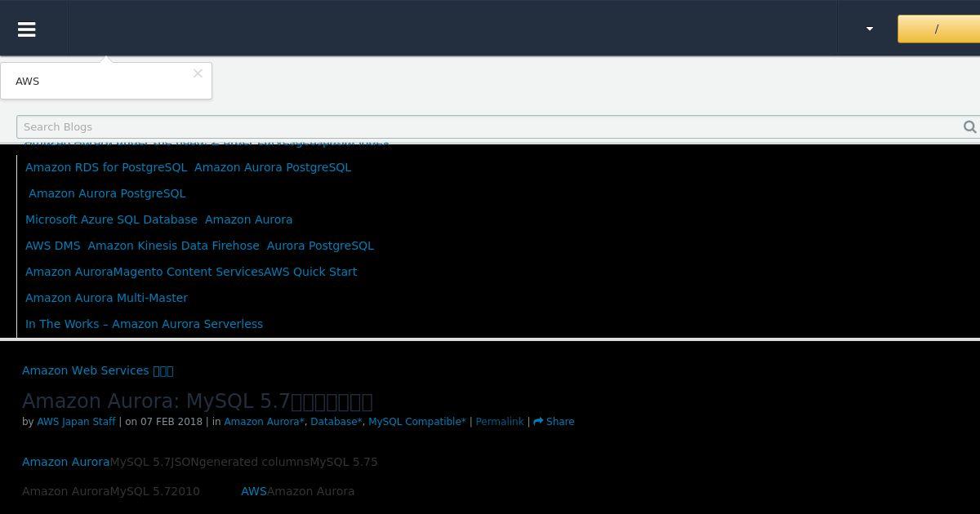Viewport: 980px width, 514px height.
Task: Select the MySQL Compatible* category
Action: point(416,422)
